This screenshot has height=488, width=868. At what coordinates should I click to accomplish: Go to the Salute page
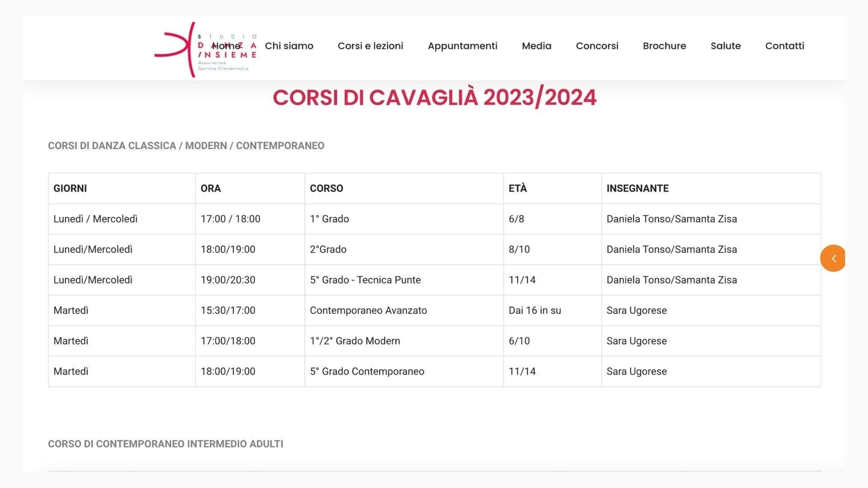[x=725, y=46]
